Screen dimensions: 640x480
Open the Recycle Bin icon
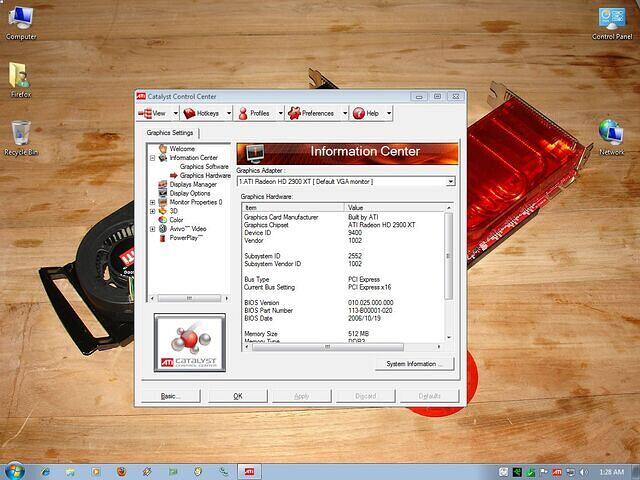click(21, 138)
